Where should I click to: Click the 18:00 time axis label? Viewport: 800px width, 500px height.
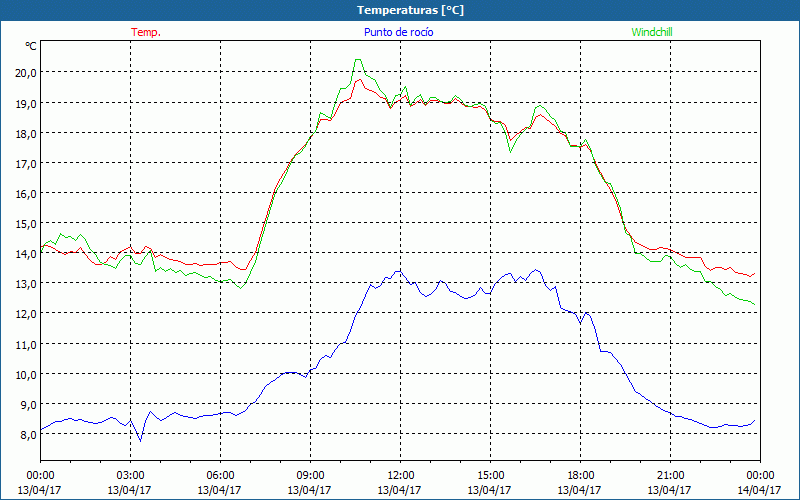tap(580, 476)
